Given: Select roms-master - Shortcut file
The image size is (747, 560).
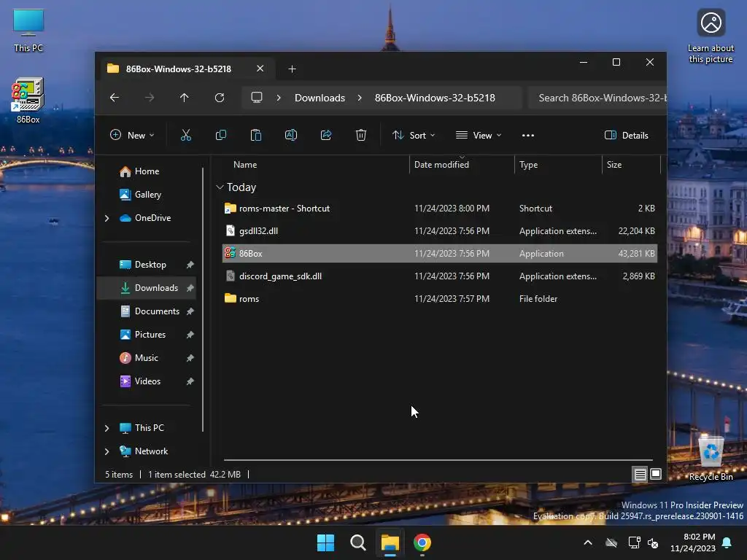Looking at the screenshot, I should [x=440, y=209].
